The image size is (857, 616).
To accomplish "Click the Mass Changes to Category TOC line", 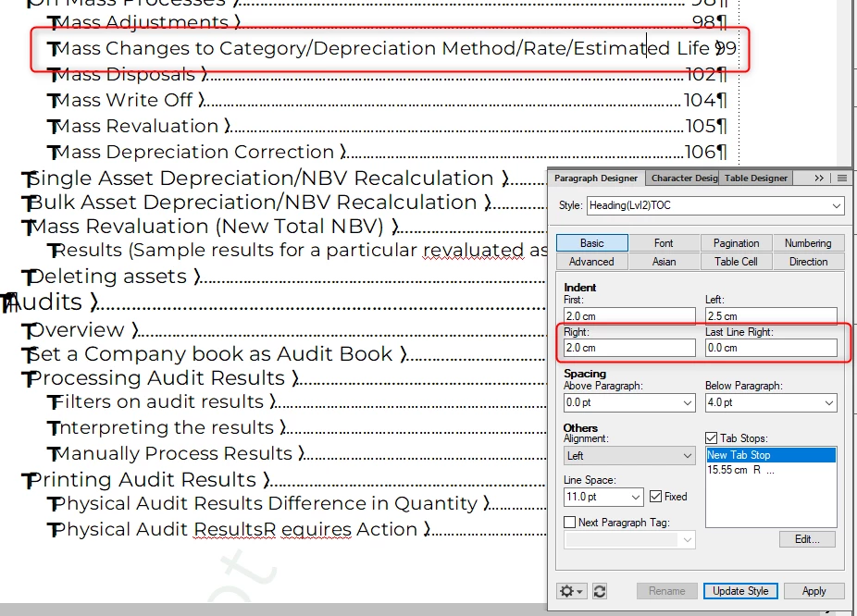I will pyautogui.click(x=391, y=49).
